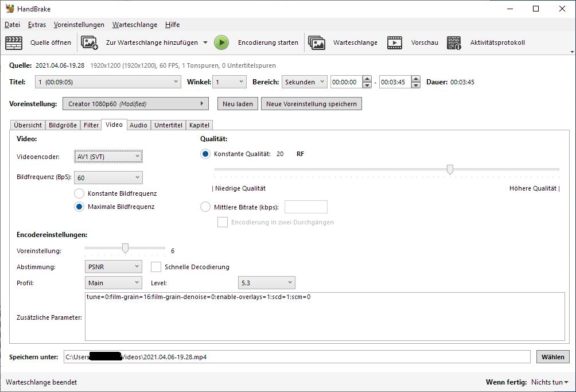Click the Aktivitätsprotokoll toolbar label
The image size is (576, 392).
pyautogui.click(x=497, y=42)
